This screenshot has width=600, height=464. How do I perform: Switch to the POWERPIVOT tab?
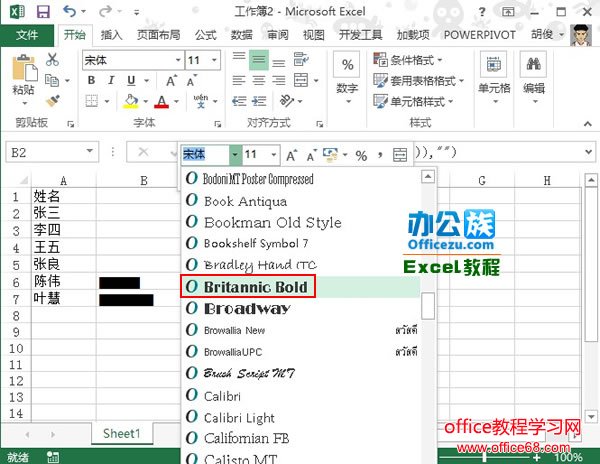click(479, 35)
